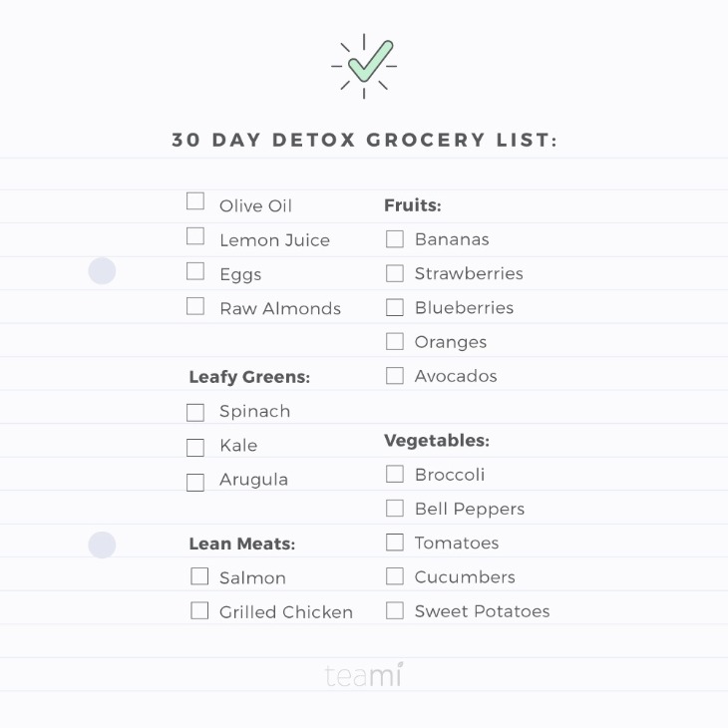This screenshot has height=728, width=728.
Task: Check the Broccoli checkbox
Action: (x=395, y=474)
